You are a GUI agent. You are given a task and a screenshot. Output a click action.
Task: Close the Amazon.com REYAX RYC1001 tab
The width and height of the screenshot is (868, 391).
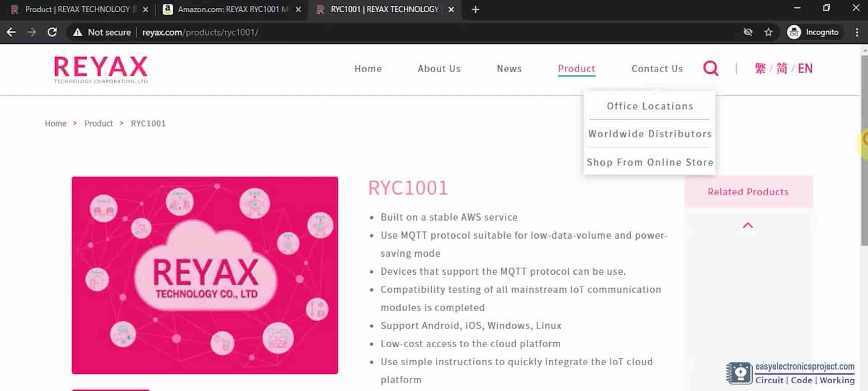[x=298, y=9]
